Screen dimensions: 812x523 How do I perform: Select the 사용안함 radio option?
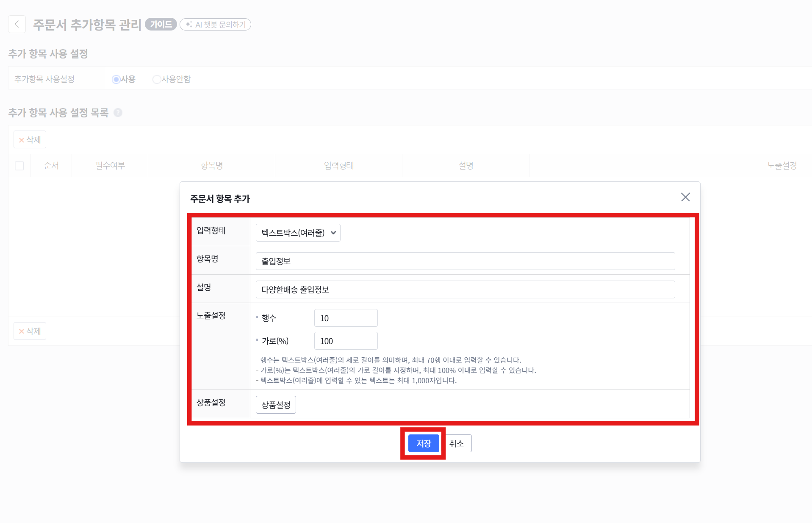pyautogui.click(x=157, y=79)
